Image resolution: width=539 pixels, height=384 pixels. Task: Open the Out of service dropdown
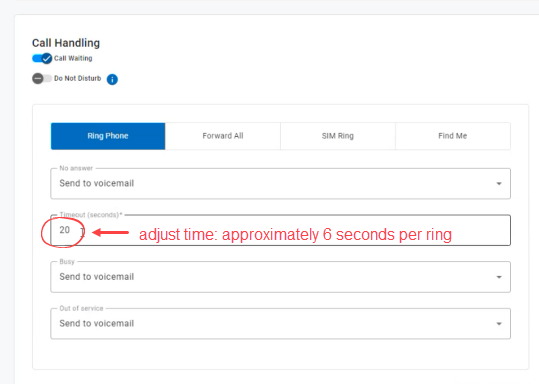[x=280, y=324]
